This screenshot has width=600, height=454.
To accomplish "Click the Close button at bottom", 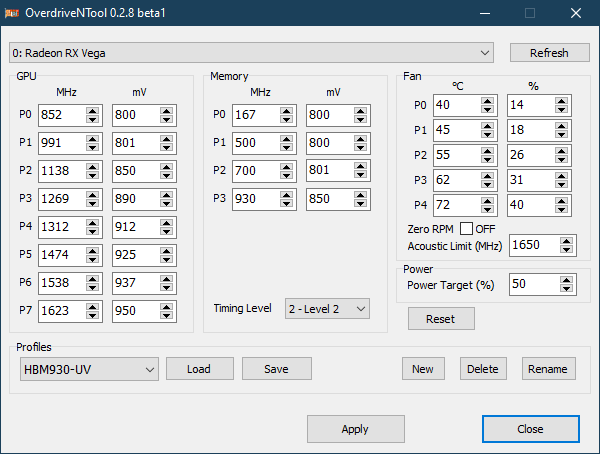I will [x=531, y=429].
